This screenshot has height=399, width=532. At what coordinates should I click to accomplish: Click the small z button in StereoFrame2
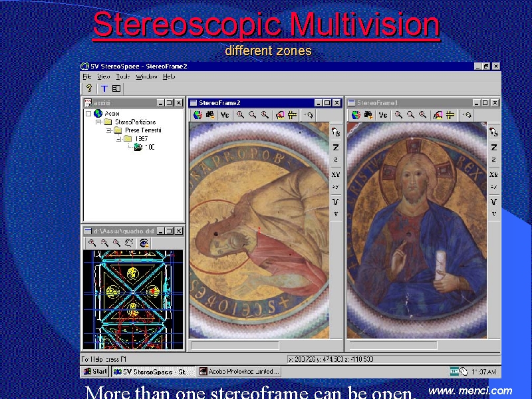point(336,160)
